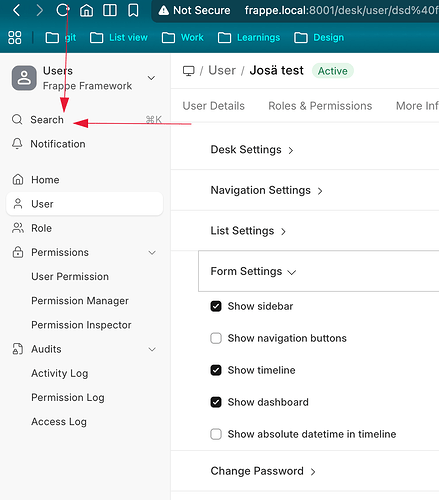The image size is (439, 500).
Task: Go to Activity Log page
Action: pos(60,373)
